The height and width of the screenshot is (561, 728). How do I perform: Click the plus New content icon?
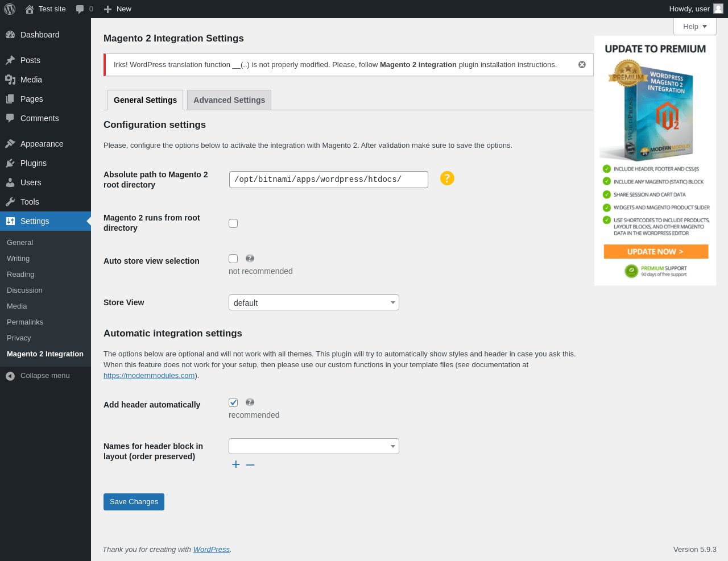[x=107, y=9]
